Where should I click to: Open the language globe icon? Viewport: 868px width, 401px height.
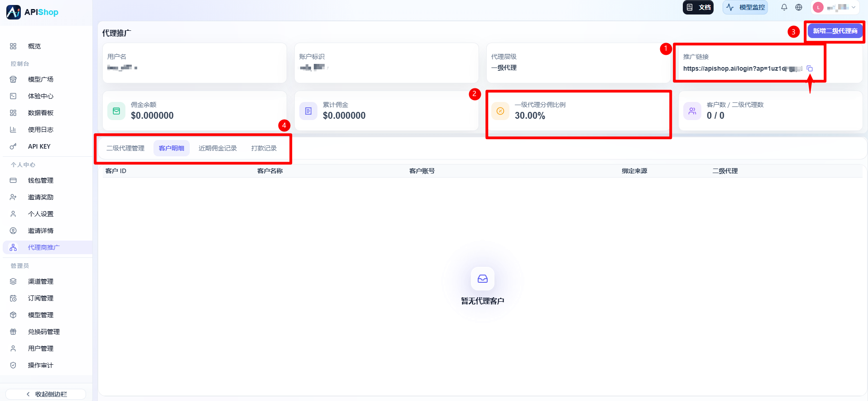click(799, 7)
